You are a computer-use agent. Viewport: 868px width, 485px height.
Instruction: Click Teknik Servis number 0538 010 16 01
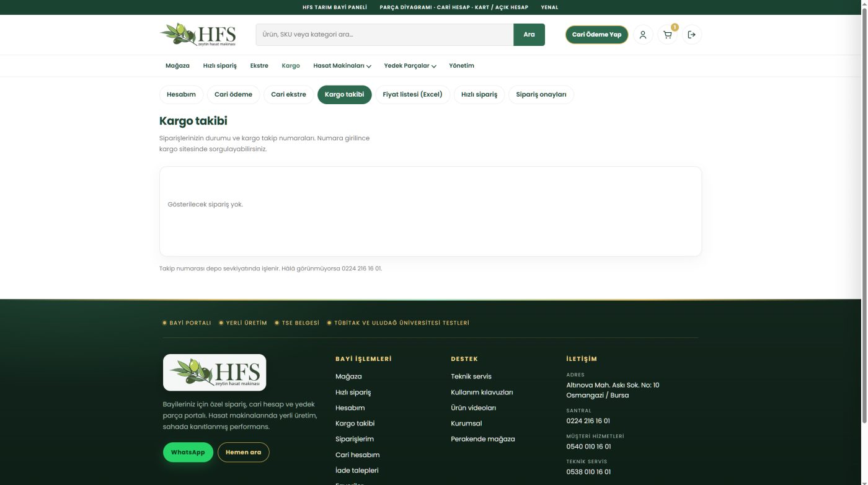click(x=588, y=471)
